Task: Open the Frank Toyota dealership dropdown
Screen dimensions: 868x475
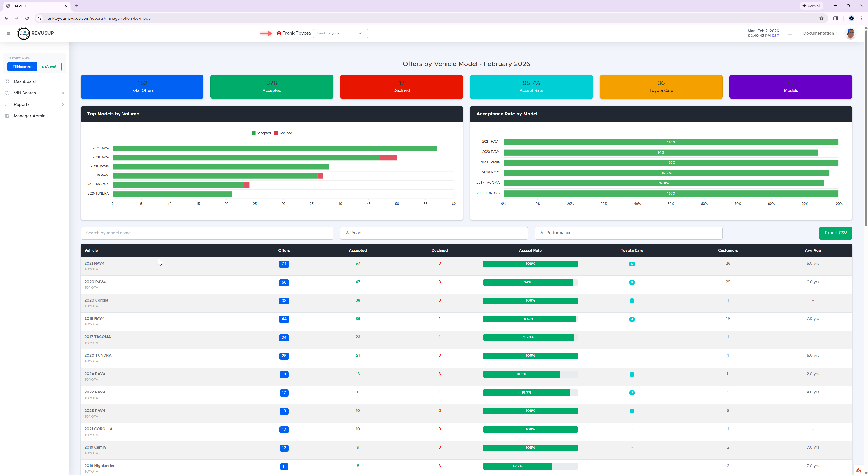Action: pyautogui.click(x=340, y=33)
